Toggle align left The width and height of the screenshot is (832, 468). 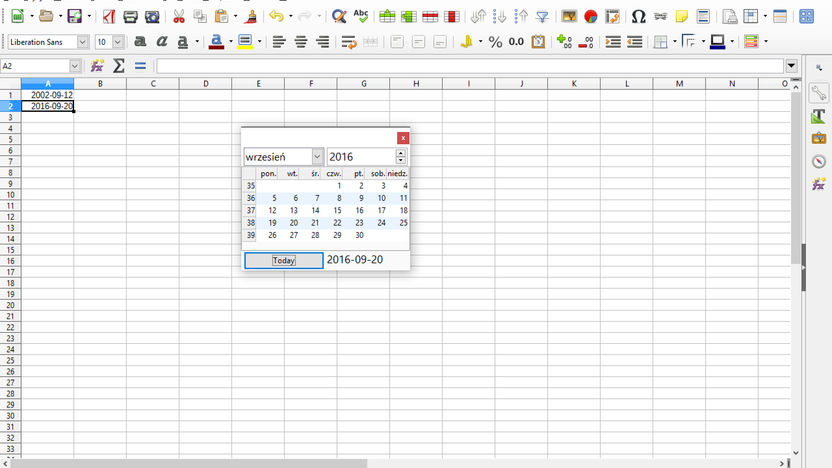click(279, 41)
